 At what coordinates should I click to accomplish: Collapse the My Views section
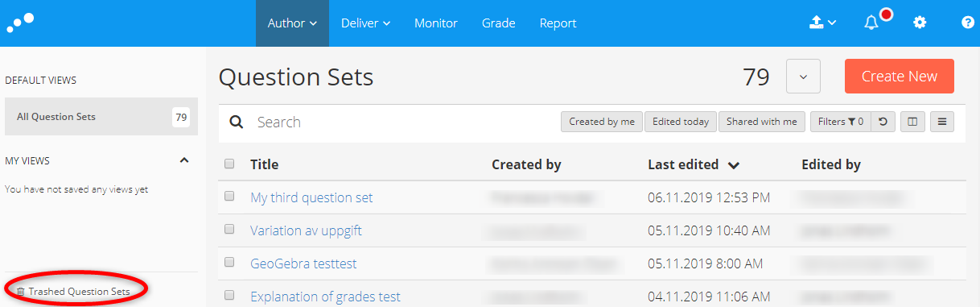(x=184, y=160)
